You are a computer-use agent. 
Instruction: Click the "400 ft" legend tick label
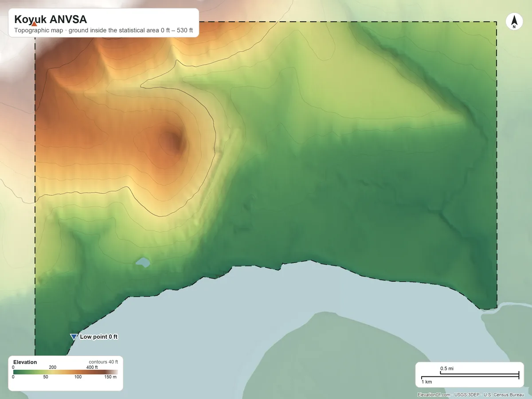[x=92, y=367]
